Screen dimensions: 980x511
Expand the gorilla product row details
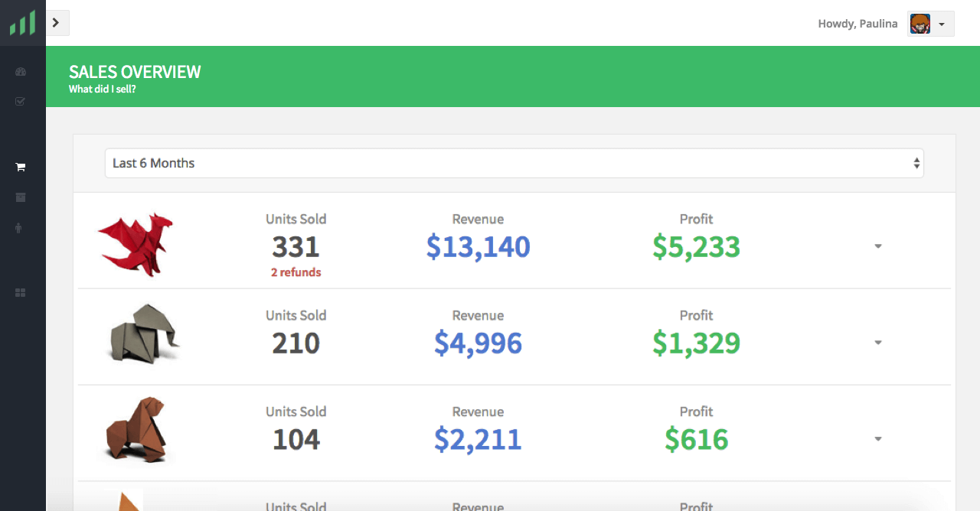coord(878,439)
